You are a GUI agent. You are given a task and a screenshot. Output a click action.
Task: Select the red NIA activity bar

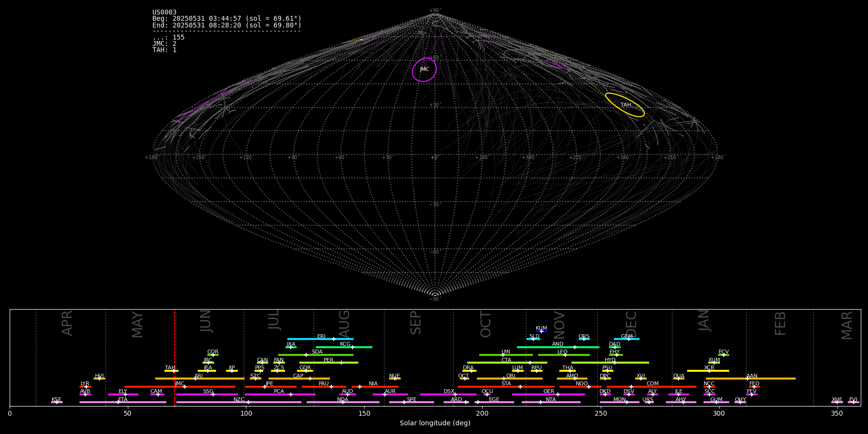tap(375, 387)
